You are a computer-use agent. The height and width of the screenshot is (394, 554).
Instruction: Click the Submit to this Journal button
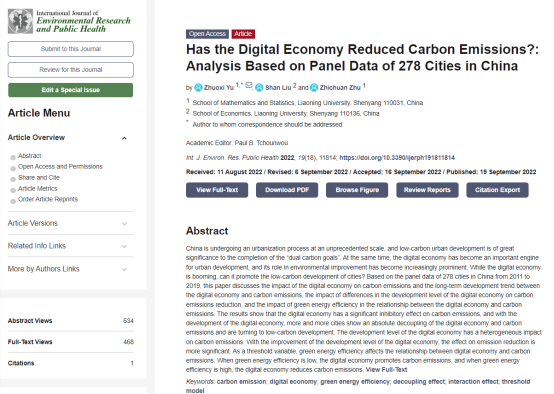pyautogui.click(x=71, y=49)
